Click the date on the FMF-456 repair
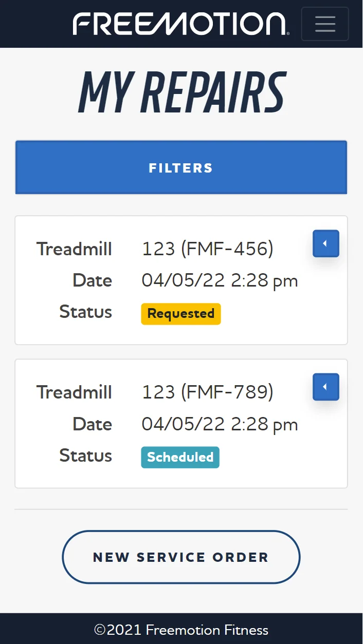The image size is (363, 644). point(220,280)
